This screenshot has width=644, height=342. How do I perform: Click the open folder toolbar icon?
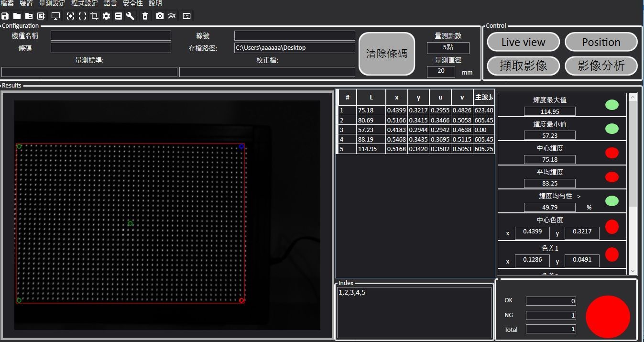pyautogui.click(x=17, y=16)
